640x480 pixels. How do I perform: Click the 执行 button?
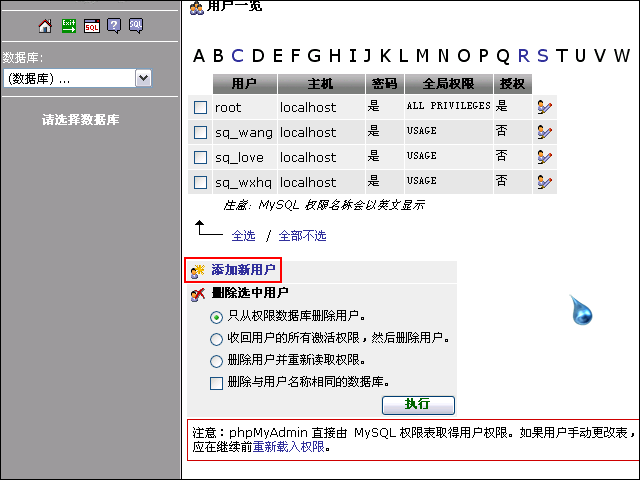pyautogui.click(x=418, y=405)
